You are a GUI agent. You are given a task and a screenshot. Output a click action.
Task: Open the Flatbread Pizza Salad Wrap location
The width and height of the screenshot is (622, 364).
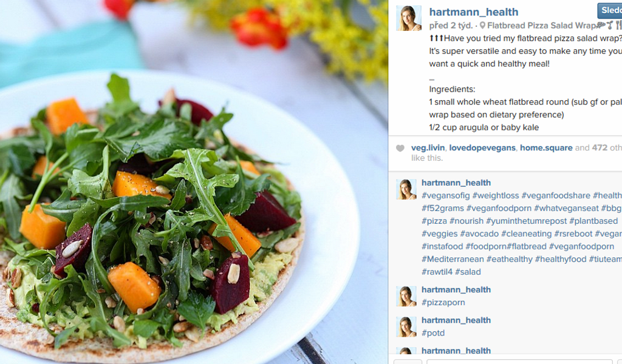(x=542, y=25)
